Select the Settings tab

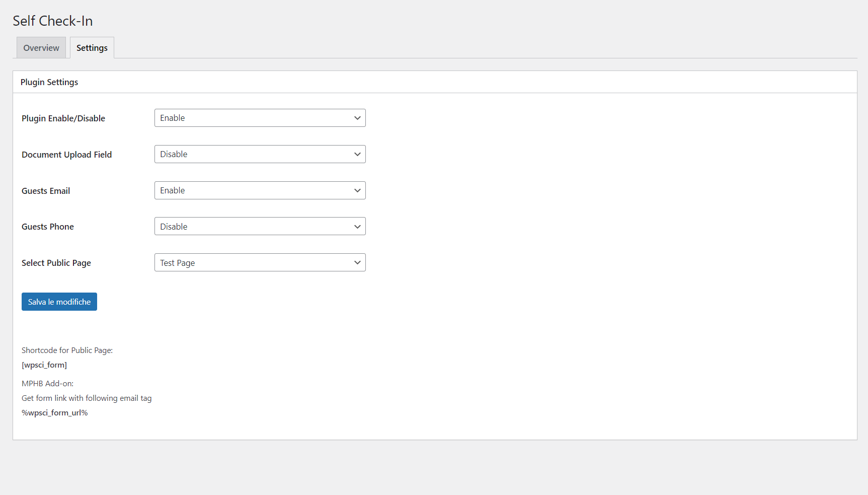click(92, 48)
